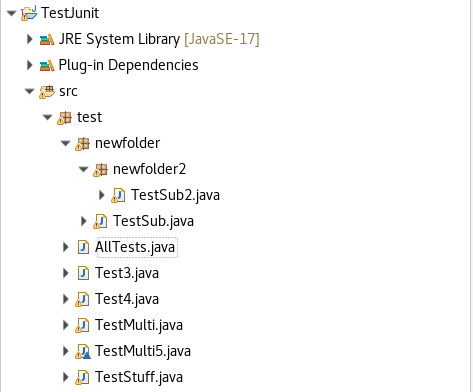Select the TestMulti.java file label
This screenshot has height=392, width=473.
point(139,325)
